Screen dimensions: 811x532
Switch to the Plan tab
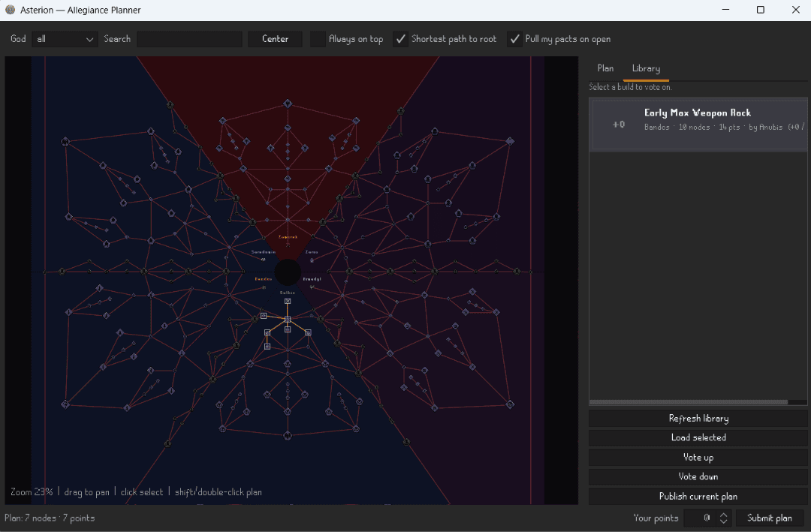[605, 68]
